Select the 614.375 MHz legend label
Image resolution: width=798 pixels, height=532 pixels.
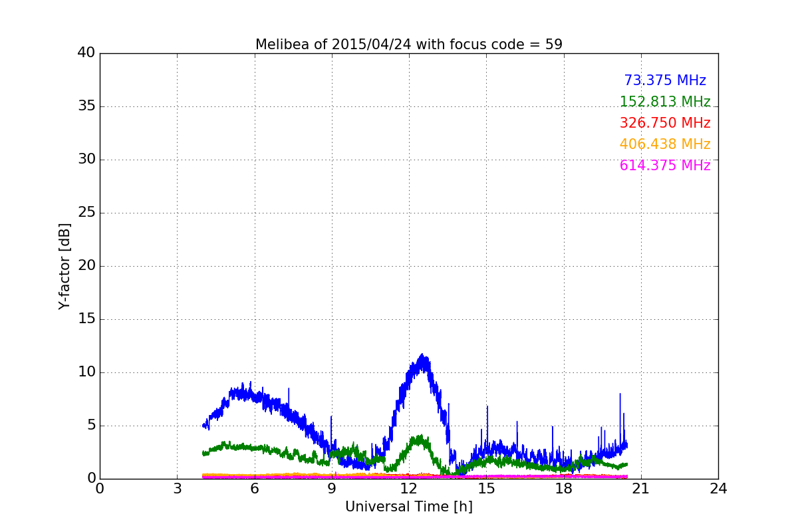click(665, 166)
